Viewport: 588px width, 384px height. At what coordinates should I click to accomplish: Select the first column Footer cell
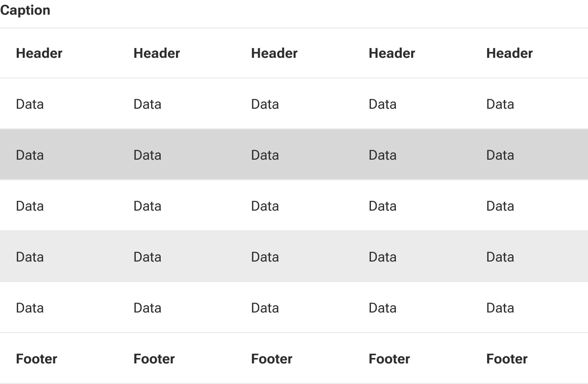(59, 359)
